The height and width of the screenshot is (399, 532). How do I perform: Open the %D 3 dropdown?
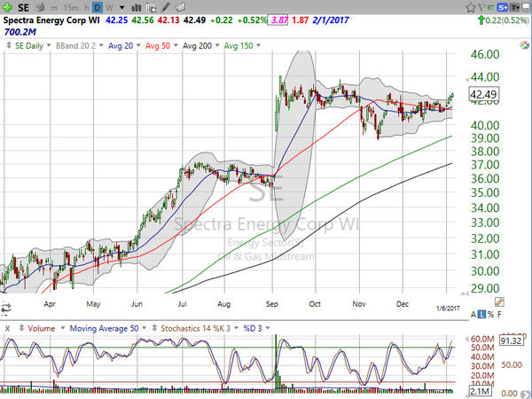(x=268, y=328)
